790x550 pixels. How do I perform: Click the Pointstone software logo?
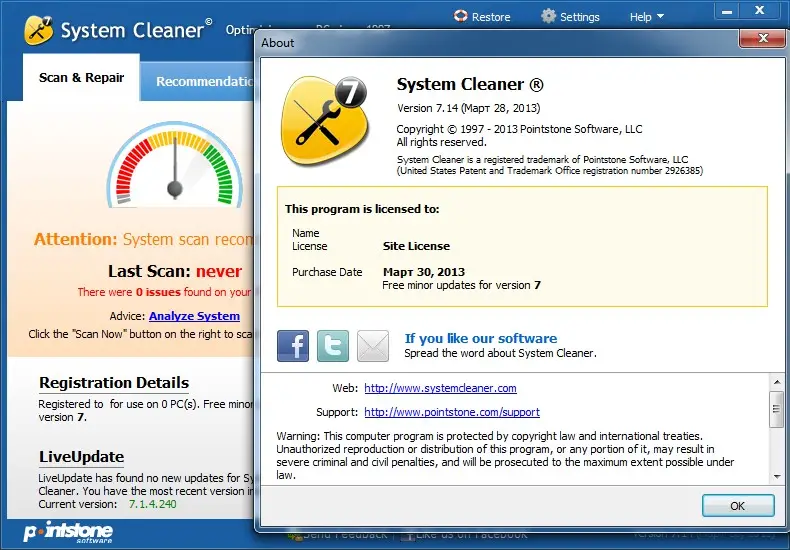pos(68,533)
